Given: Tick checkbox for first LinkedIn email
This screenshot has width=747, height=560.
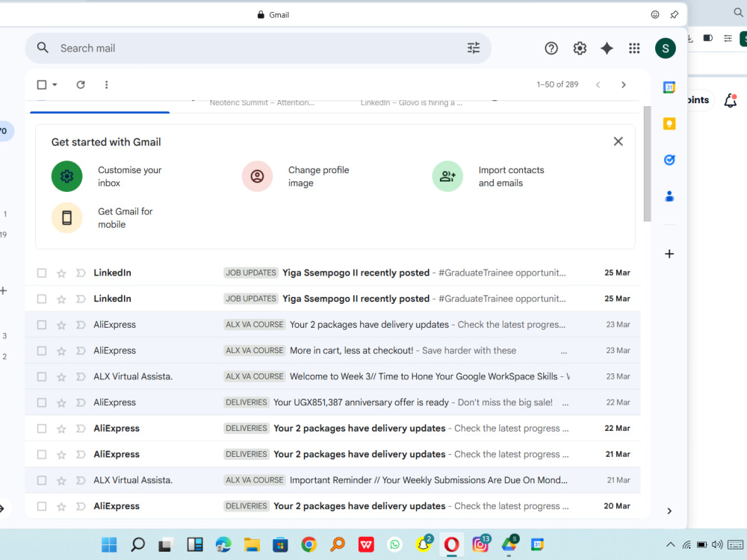Looking at the screenshot, I should [x=42, y=273].
